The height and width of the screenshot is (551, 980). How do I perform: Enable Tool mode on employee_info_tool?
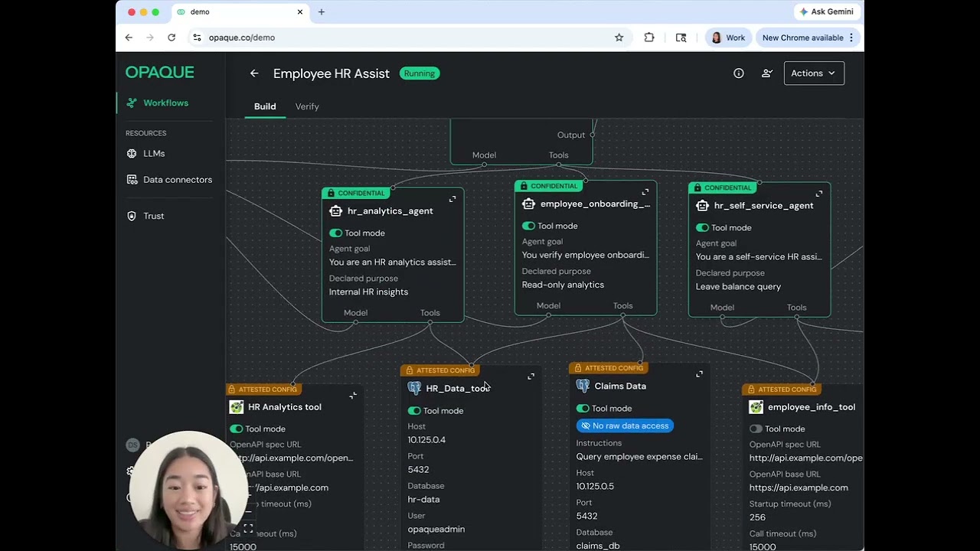coord(756,429)
